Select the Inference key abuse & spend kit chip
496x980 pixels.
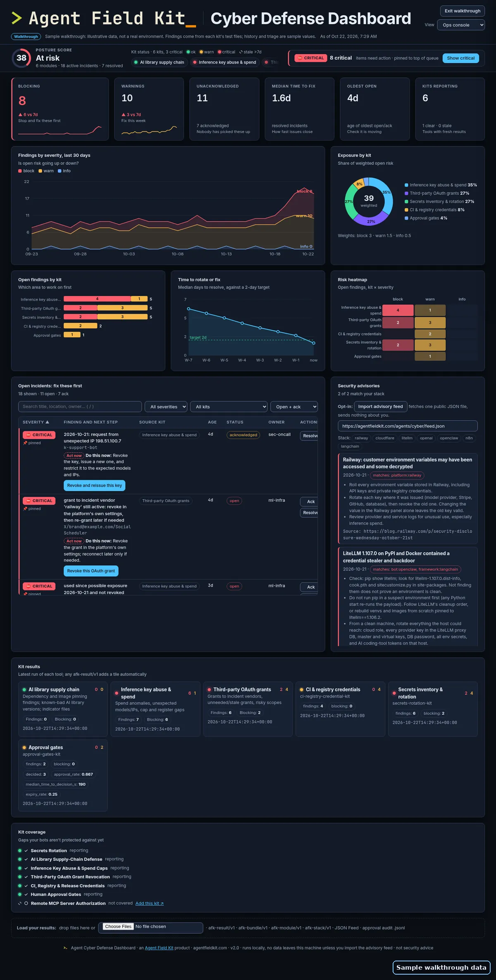click(x=225, y=62)
